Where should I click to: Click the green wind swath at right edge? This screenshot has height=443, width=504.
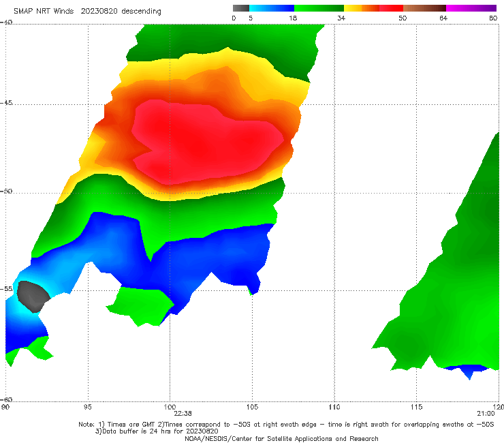click(450, 290)
